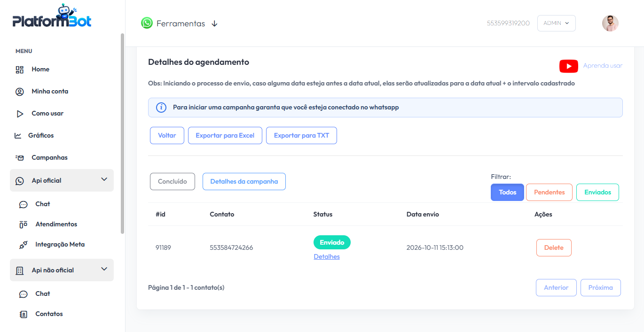Image resolution: width=644 pixels, height=332 pixels.
Task: Click the Enviado status badge
Action: click(332, 242)
